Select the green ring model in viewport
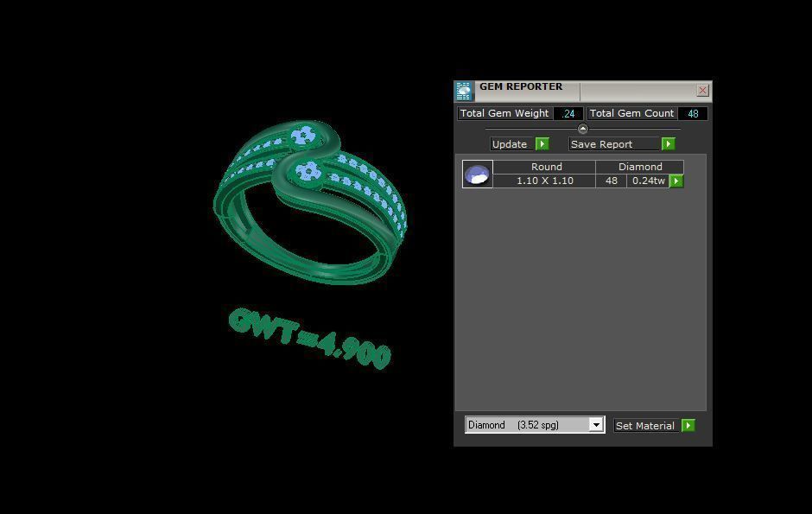This screenshot has height=514, width=812. pos(309,203)
